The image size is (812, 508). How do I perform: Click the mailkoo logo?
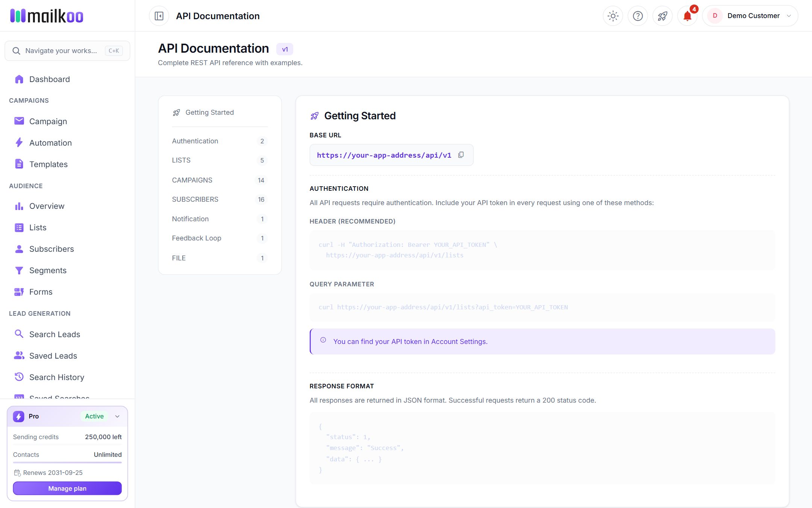click(x=47, y=16)
